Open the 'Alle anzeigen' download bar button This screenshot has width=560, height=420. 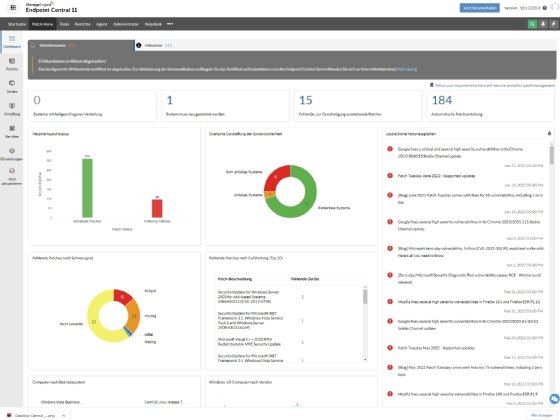click(x=541, y=415)
